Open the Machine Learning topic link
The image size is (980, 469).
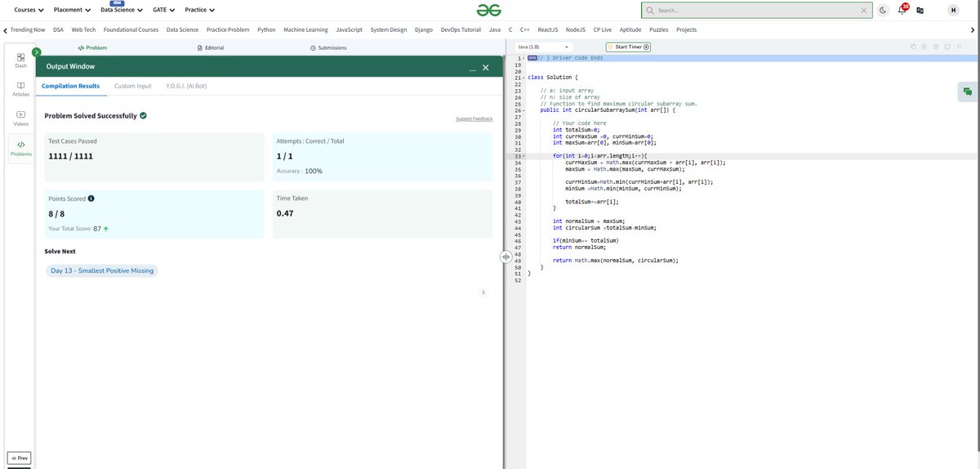click(305, 29)
